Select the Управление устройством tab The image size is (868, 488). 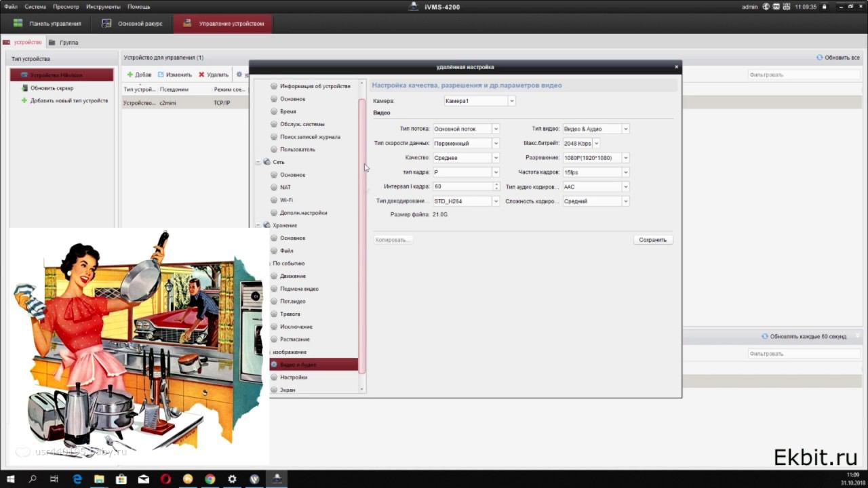pyautogui.click(x=223, y=23)
